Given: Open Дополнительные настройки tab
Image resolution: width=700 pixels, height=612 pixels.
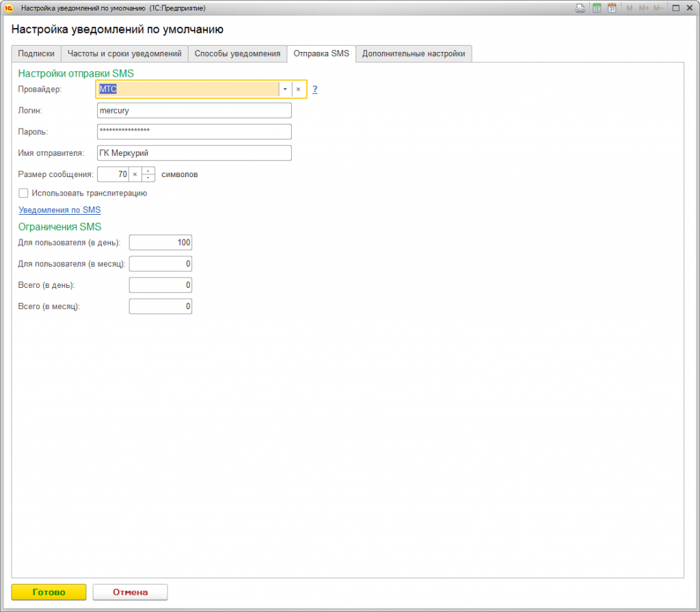Looking at the screenshot, I should [x=414, y=53].
